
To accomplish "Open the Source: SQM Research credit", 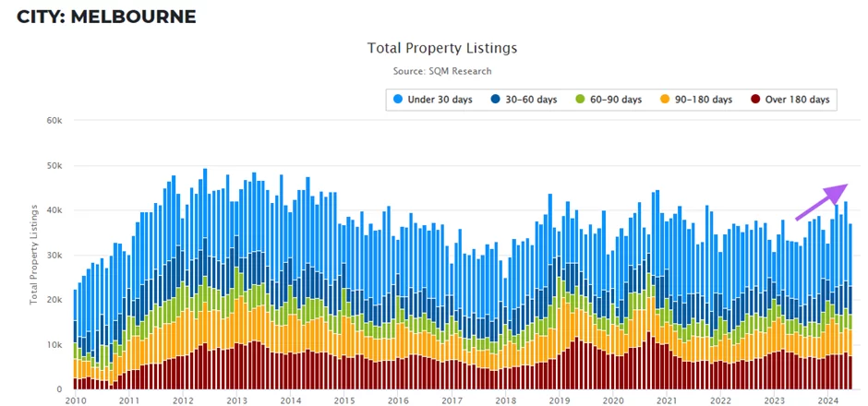I will 442,71.
